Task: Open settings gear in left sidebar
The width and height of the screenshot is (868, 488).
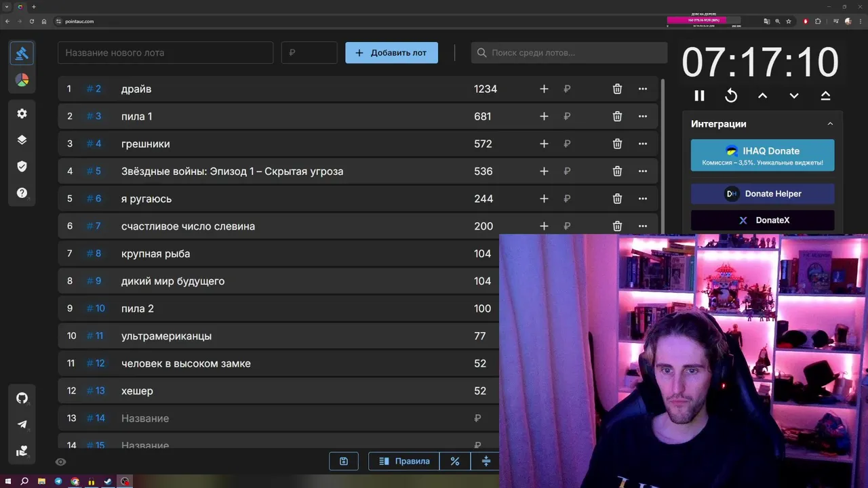Action: 22,113
